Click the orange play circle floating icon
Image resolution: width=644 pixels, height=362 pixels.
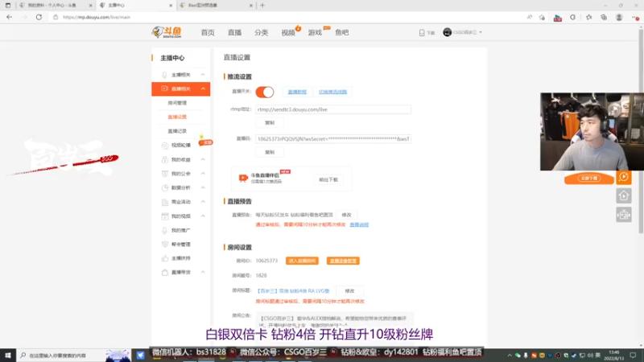point(623,177)
